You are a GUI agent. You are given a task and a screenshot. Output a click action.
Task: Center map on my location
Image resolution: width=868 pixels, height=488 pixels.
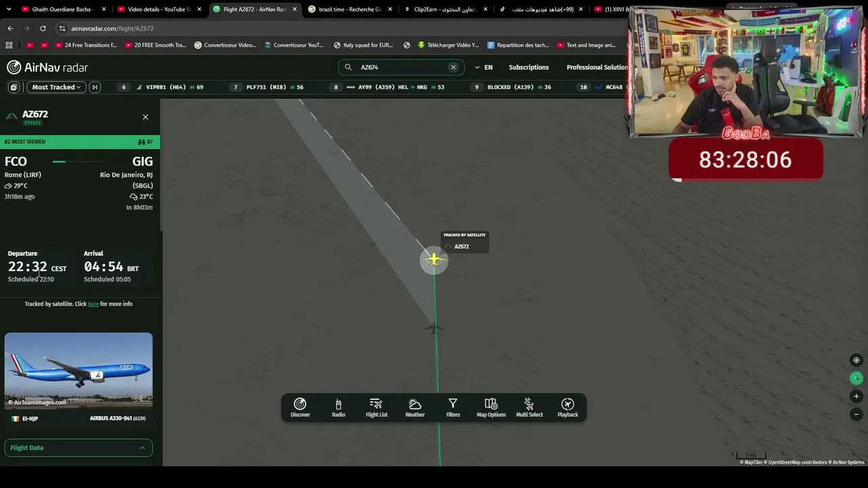point(856,360)
